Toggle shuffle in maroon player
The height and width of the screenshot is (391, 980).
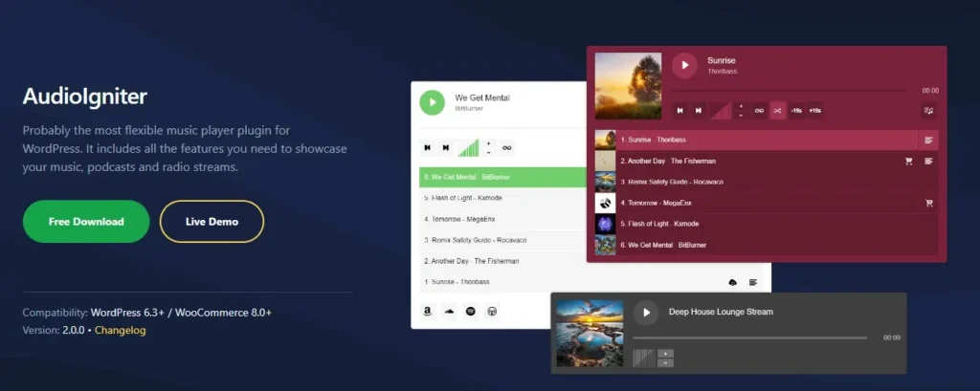tap(777, 111)
